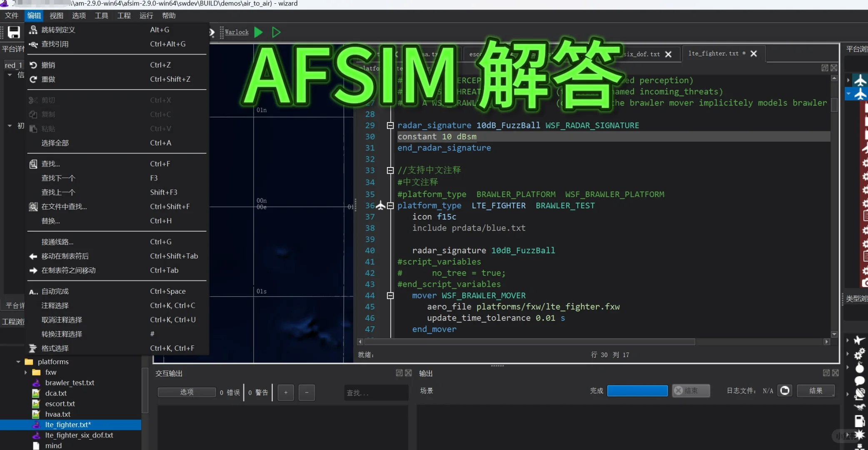
Task: Click the 结果 button in output panel
Action: point(816,391)
